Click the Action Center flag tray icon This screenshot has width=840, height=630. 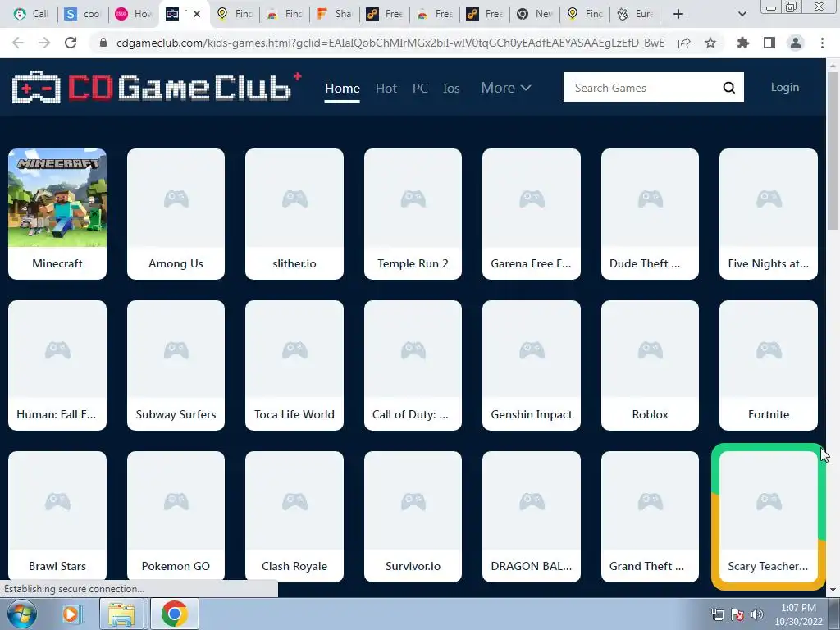[737, 614]
